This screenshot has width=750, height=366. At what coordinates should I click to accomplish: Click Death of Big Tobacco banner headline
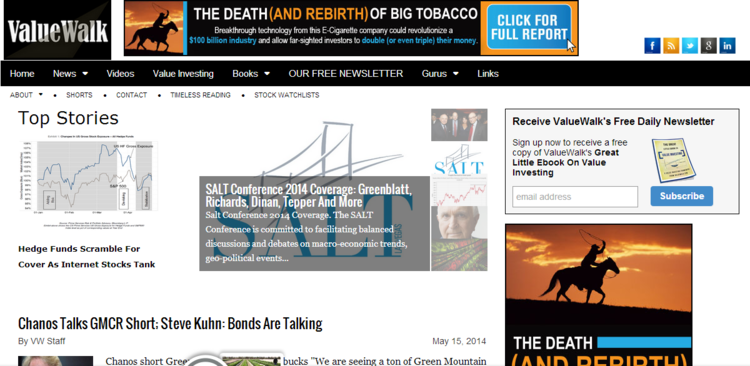tap(335, 13)
